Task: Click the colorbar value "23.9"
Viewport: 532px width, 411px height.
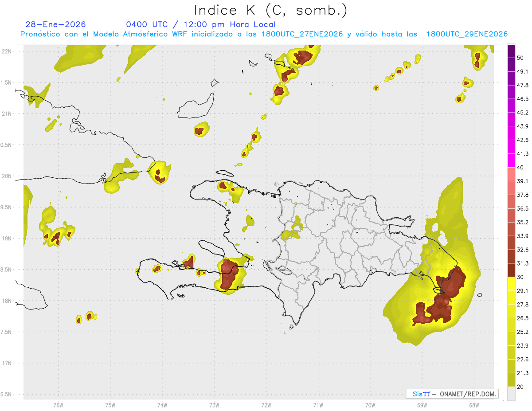Action: [x=523, y=346]
